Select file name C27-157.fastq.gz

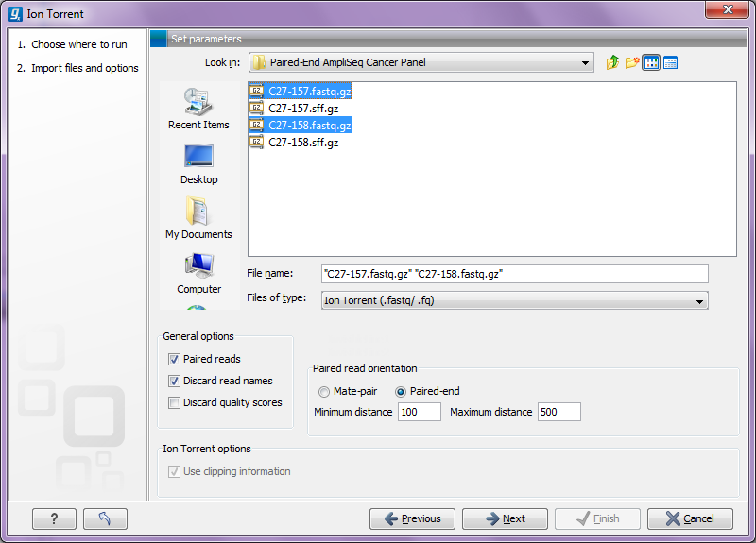click(310, 91)
